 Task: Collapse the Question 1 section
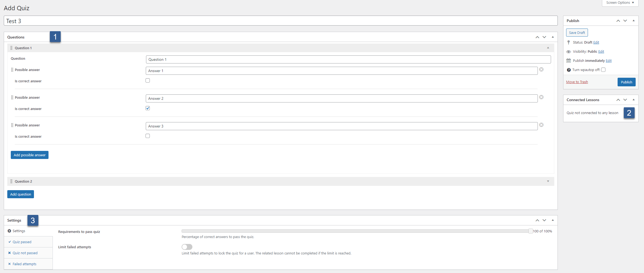coord(548,47)
